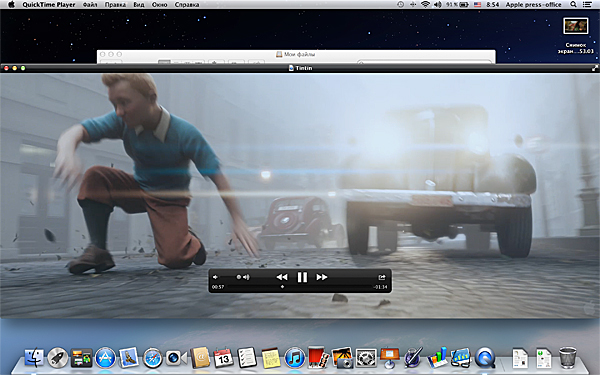600x375 pixels.
Task: Launch Safari from the dock
Action: pyautogui.click(x=152, y=358)
